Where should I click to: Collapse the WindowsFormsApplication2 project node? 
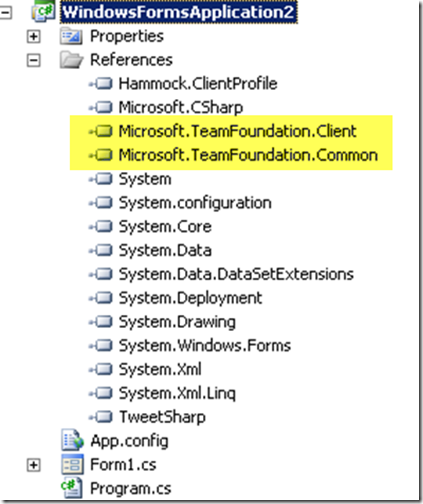tap(5, 13)
